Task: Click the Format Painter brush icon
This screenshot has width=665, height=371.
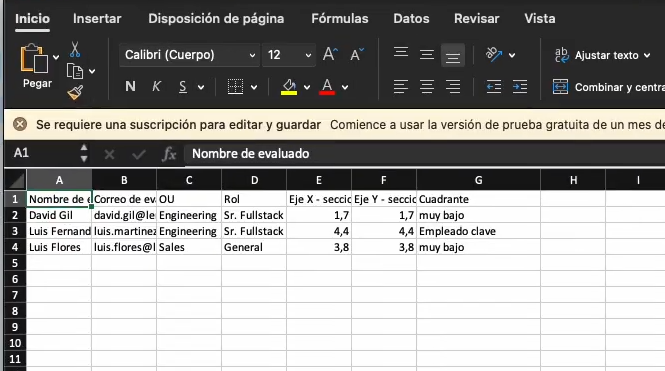Action: click(75, 92)
